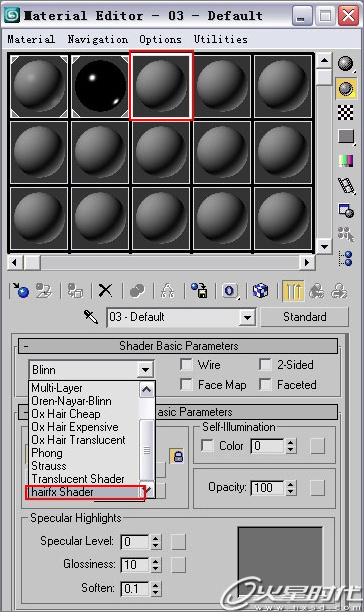Click the eyedropper pick material icon
This screenshot has width=364, height=612.
point(91,317)
